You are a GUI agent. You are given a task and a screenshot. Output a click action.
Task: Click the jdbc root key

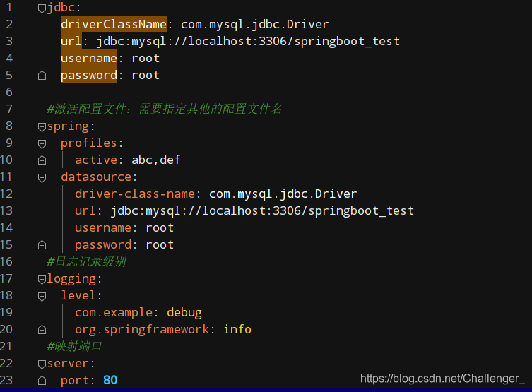click(x=61, y=8)
